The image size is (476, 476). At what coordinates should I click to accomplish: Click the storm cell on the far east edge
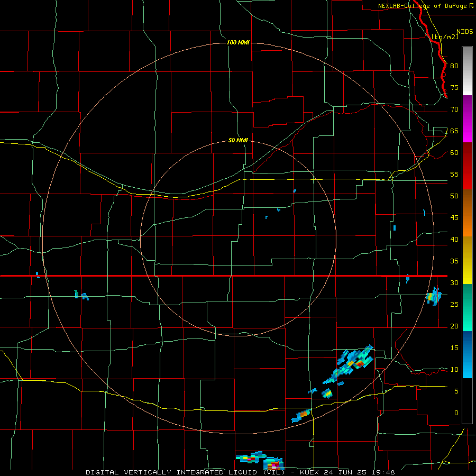(434, 296)
